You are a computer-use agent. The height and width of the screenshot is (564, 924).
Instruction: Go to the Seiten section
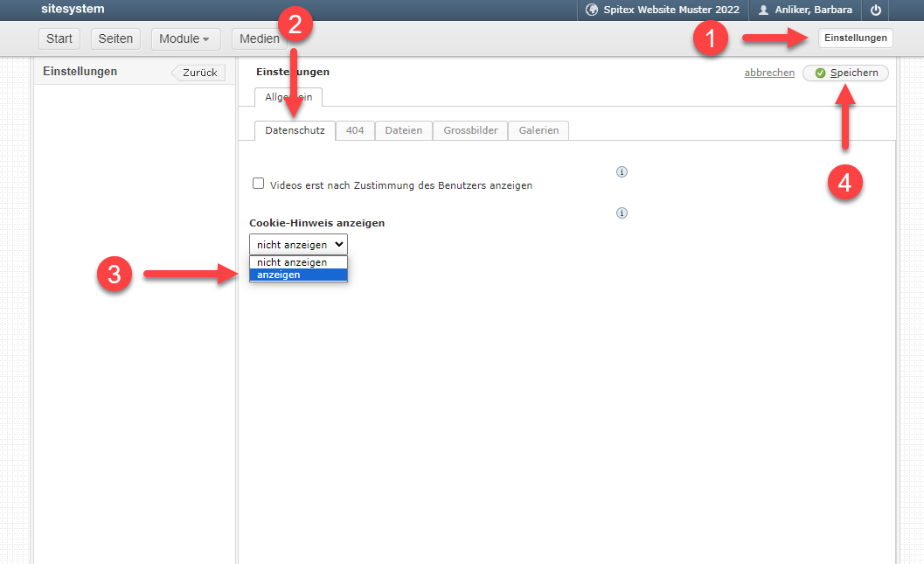[115, 38]
